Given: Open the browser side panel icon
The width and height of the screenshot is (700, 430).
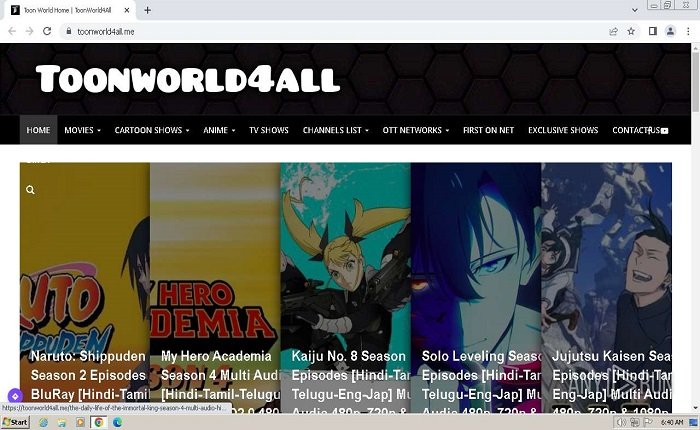Looking at the screenshot, I should pos(653,31).
